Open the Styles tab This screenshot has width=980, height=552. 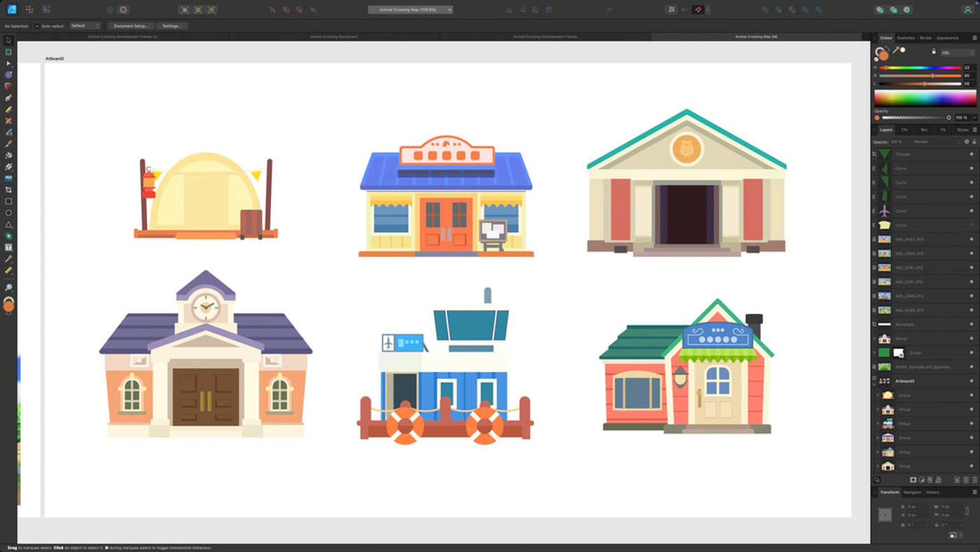tap(962, 130)
